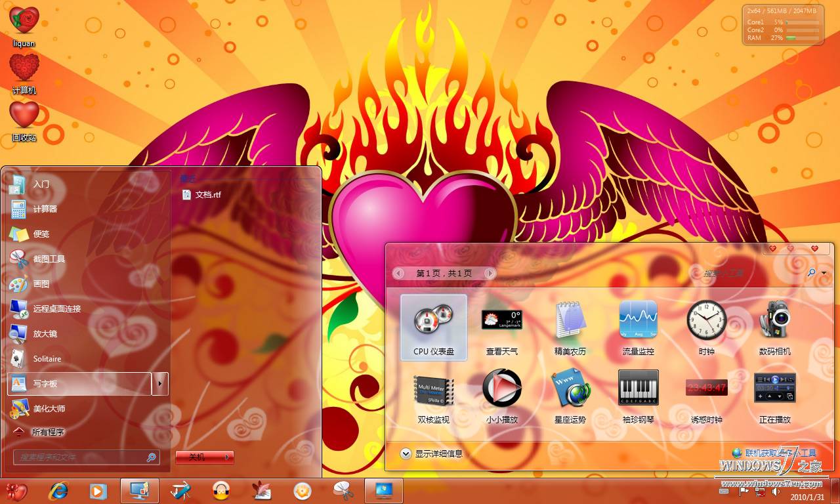Select the 星座运势 horoscope gadget
The height and width of the screenshot is (504, 840).
570,396
